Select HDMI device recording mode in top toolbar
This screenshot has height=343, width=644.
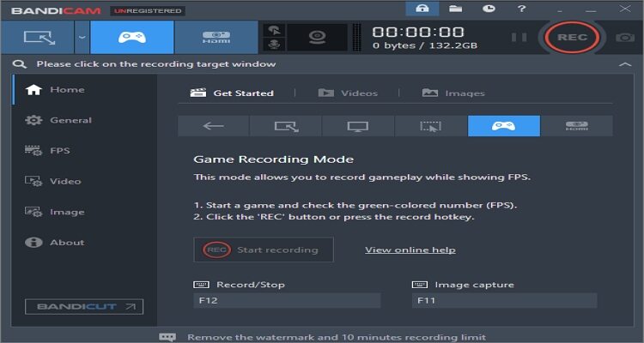pos(216,38)
